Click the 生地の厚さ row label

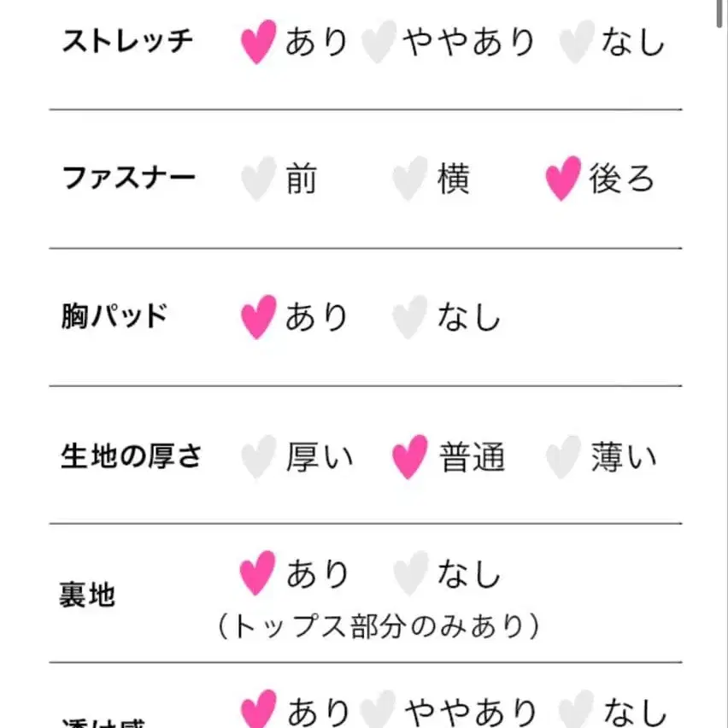[131, 456]
